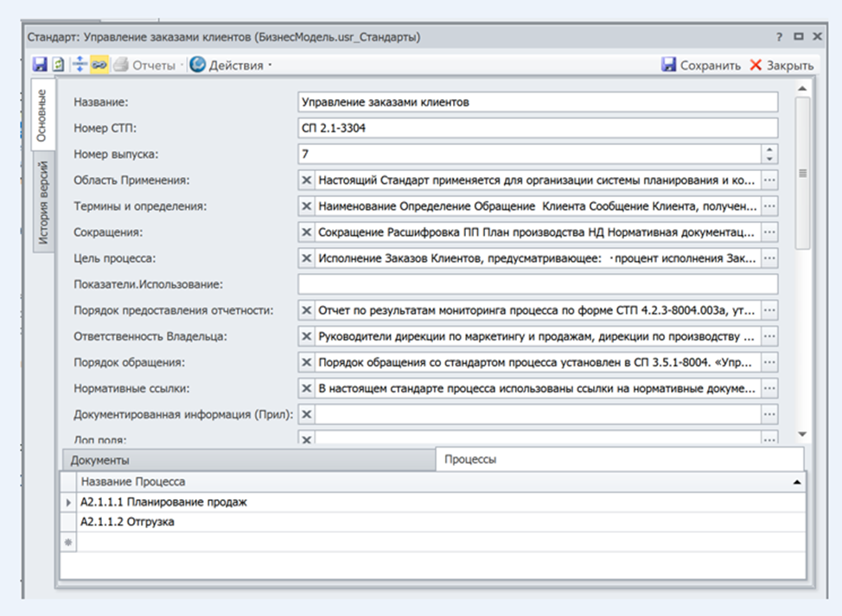The height and width of the screenshot is (616, 842).
Task: Clear the Нормативные ссылки field with X
Action: coord(306,388)
